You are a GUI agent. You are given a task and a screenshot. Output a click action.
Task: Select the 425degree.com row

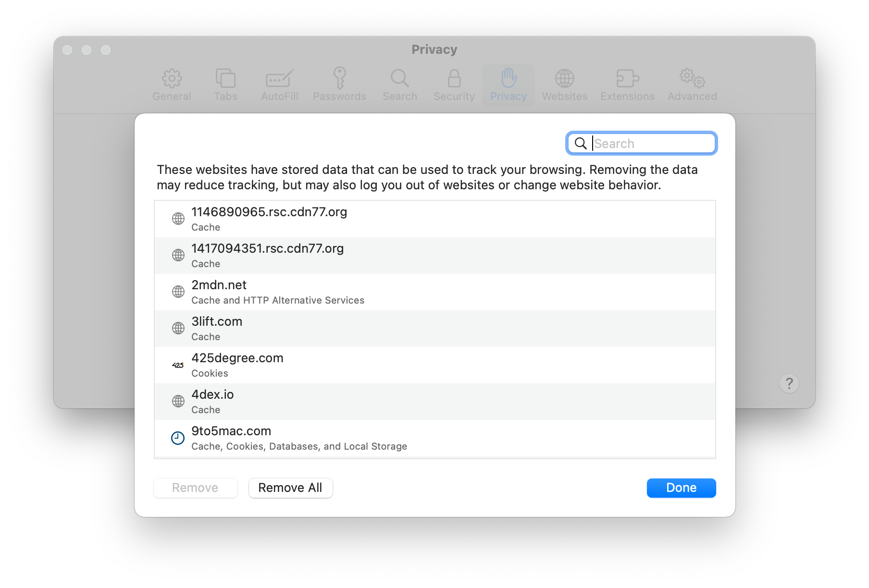click(434, 365)
